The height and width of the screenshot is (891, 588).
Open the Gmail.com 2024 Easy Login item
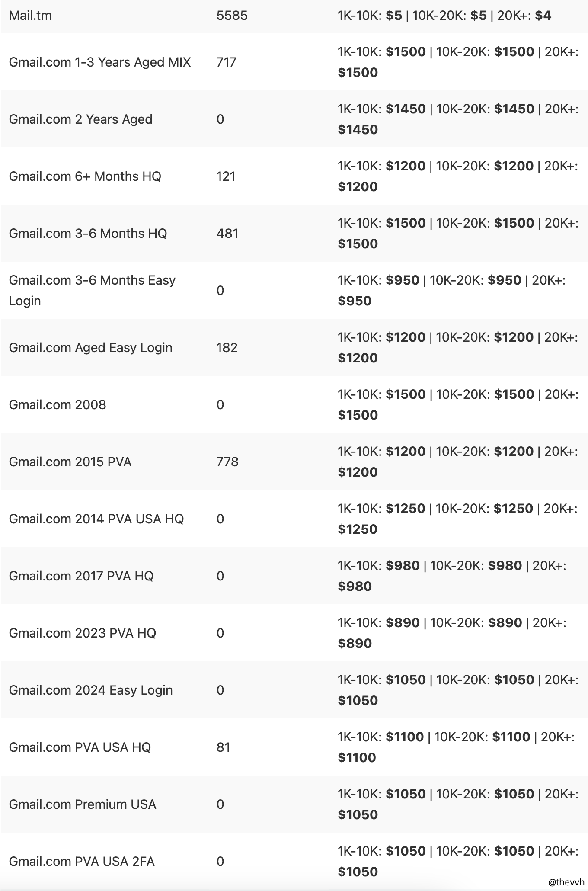tap(90, 690)
